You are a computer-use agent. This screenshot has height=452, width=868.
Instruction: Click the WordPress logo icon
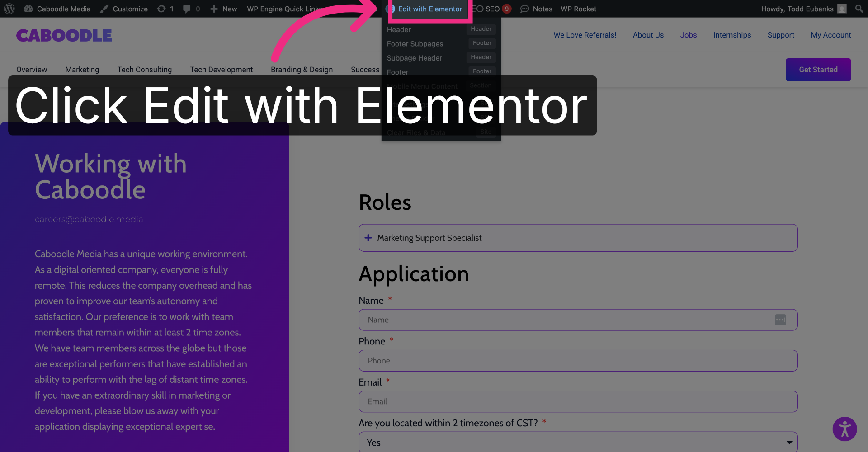[x=9, y=9]
